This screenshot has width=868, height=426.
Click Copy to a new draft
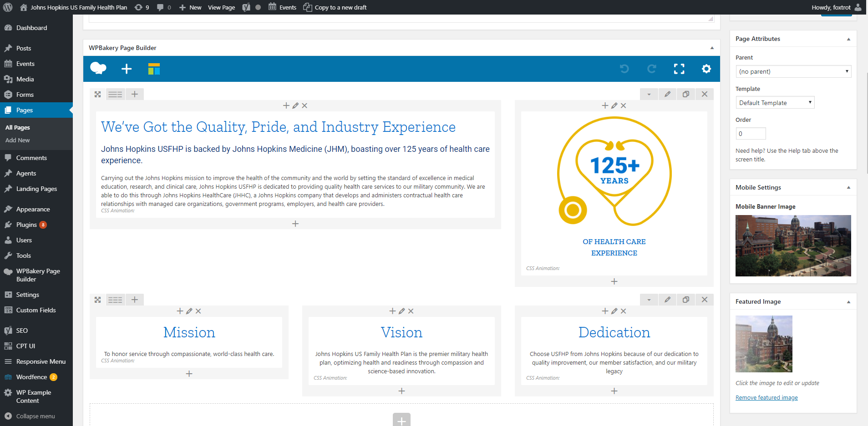pyautogui.click(x=340, y=7)
